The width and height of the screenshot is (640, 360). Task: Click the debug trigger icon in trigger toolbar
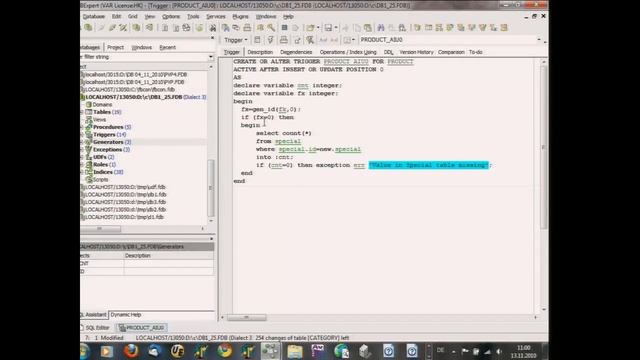click(x=310, y=40)
